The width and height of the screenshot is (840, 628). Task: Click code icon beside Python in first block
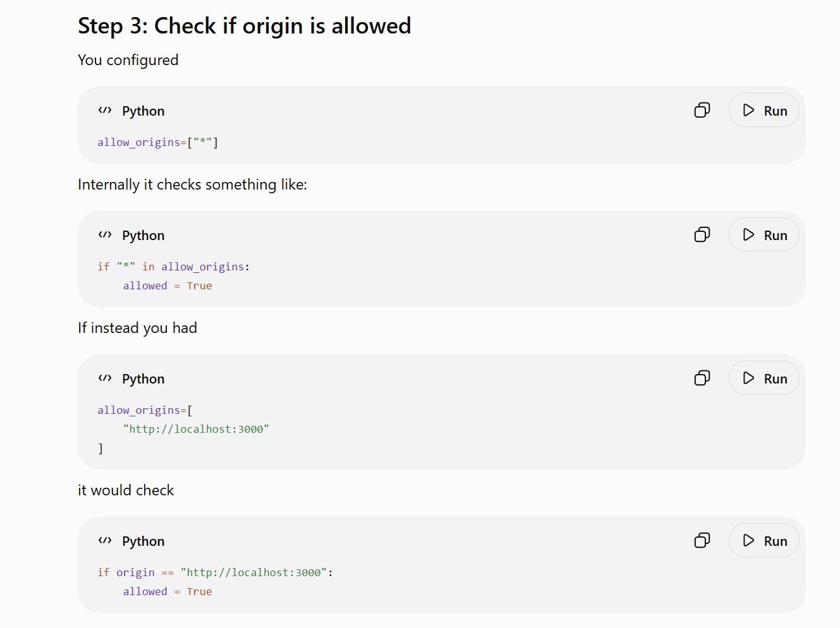coord(105,111)
